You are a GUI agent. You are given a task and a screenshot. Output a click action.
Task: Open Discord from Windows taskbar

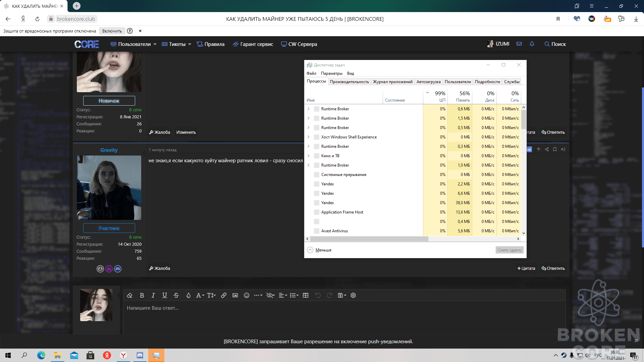point(140,355)
